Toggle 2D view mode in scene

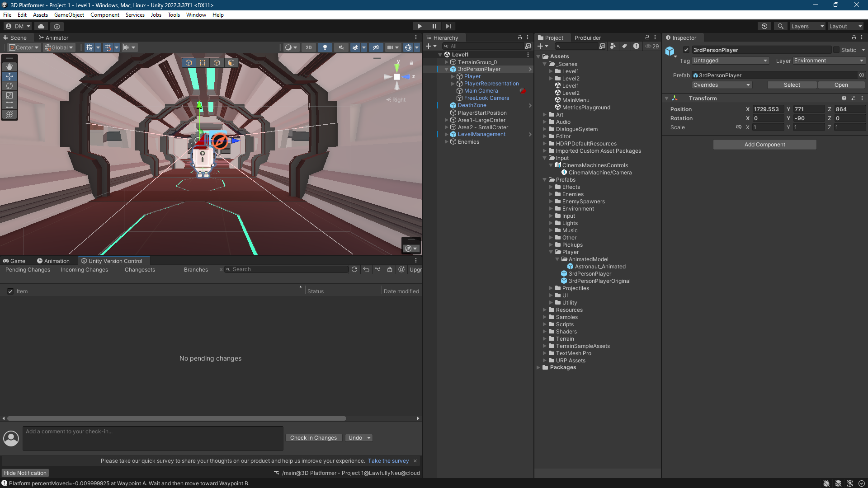pyautogui.click(x=308, y=47)
